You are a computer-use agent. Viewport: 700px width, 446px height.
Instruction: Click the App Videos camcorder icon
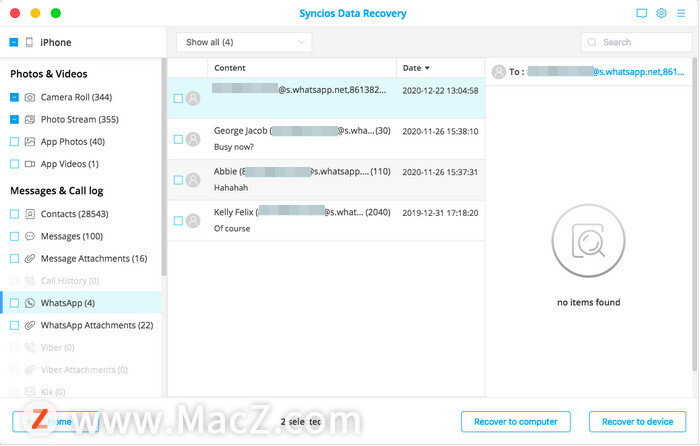(30, 164)
